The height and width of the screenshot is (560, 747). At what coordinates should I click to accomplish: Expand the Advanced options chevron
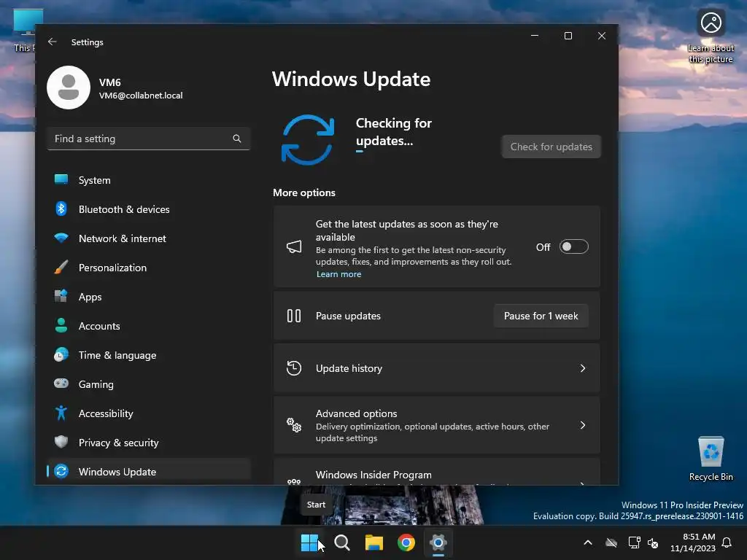(583, 425)
